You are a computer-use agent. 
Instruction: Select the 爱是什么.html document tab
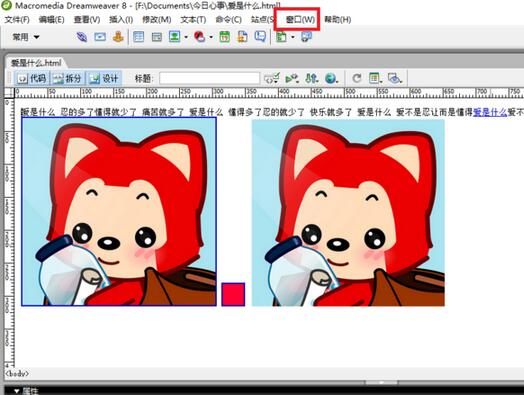click(36, 62)
